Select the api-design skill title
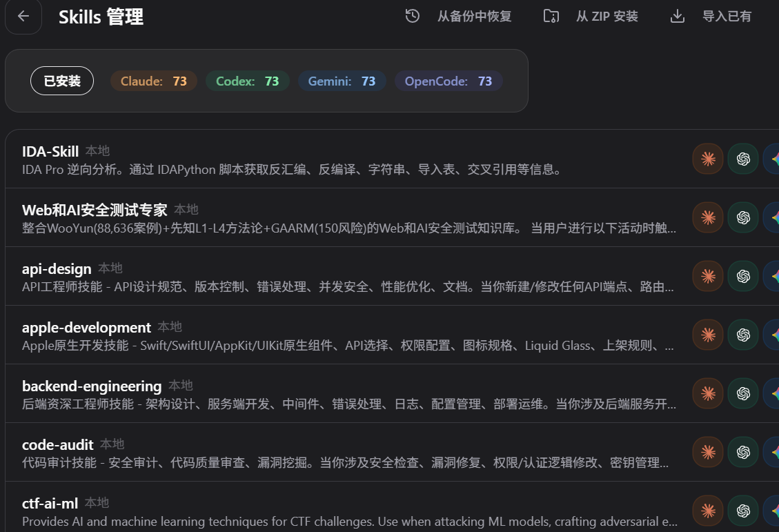 [x=57, y=268]
